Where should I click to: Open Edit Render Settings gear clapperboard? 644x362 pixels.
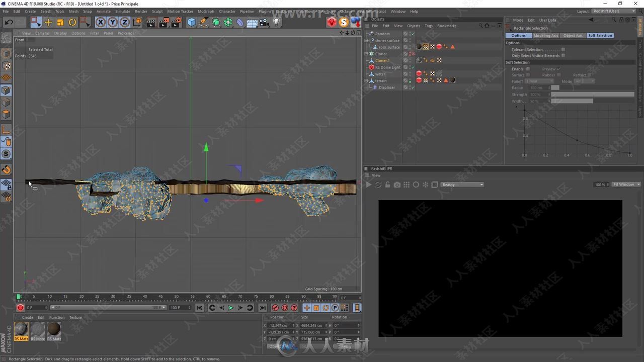[177, 22]
